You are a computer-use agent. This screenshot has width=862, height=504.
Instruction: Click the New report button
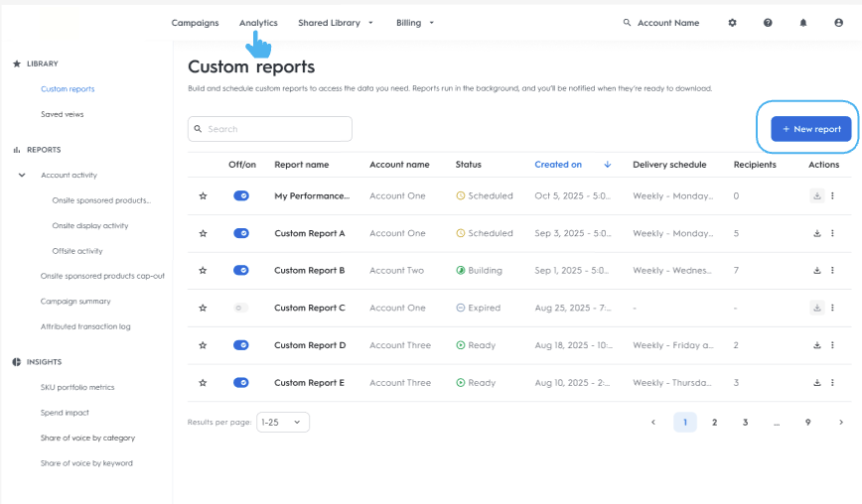(x=811, y=129)
